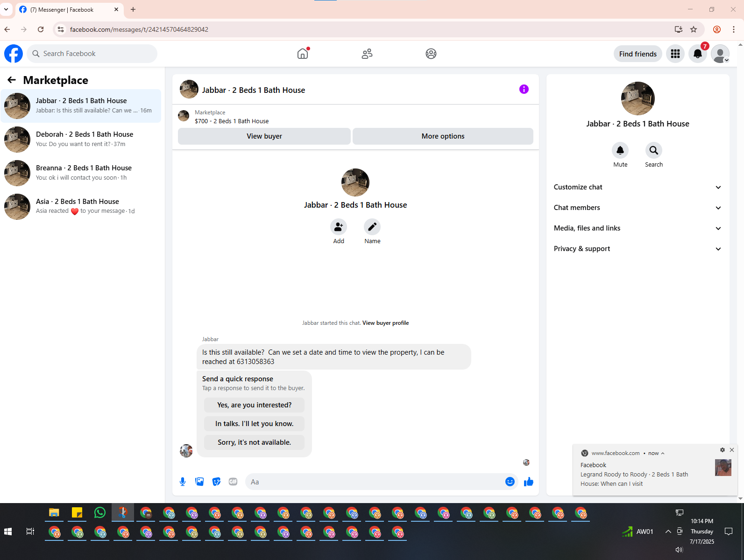744x560 pixels.
Task: Open View buyer profile link
Action: (385, 323)
